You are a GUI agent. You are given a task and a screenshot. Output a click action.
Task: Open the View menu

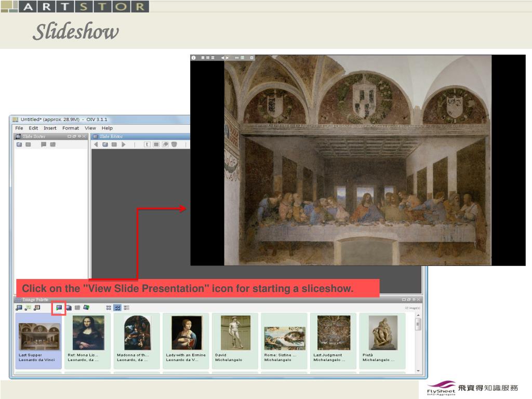point(90,128)
